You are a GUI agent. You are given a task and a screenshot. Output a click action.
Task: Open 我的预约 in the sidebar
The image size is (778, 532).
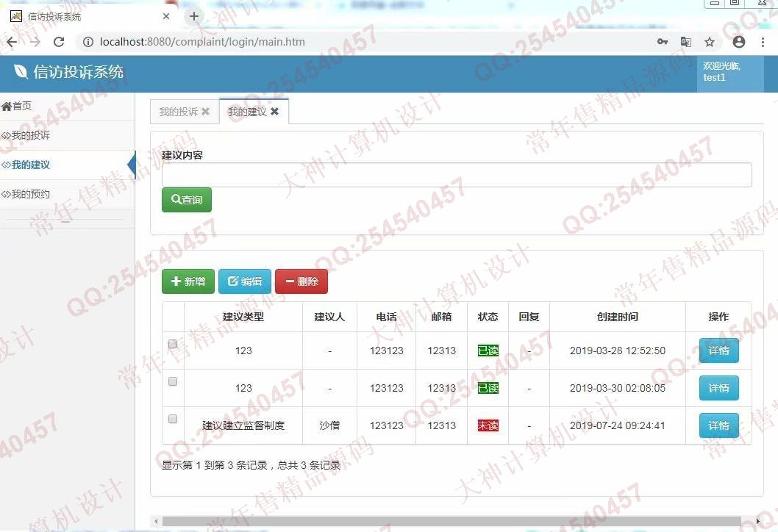[x=67, y=194]
